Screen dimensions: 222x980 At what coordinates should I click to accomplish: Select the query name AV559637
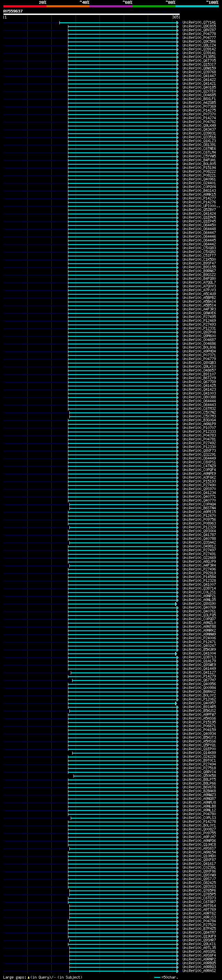pos(13,11)
